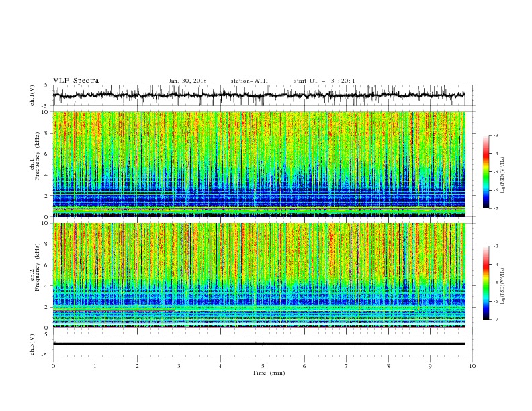Click the ch.2 spectrogram color bar
Viewport: 532px width, 411px height.
[x=486, y=283]
